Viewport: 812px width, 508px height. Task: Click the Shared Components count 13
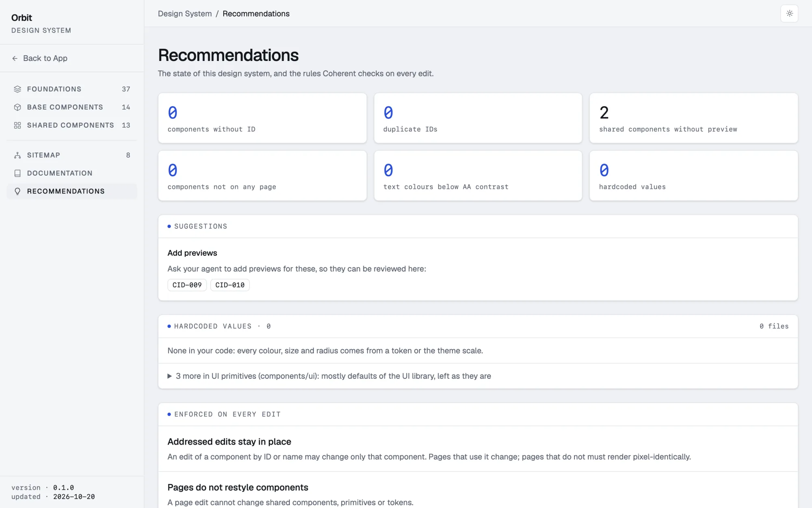126,125
